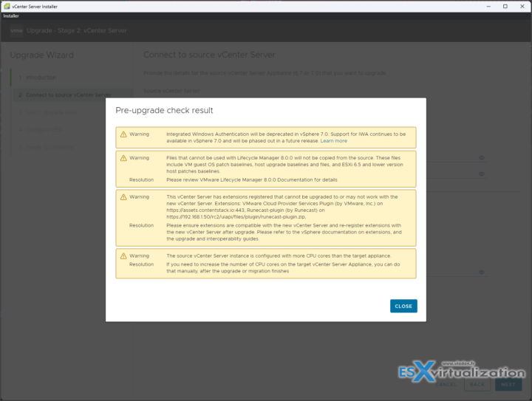Open the Learn more link
532x401 pixels.
point(333,140)
